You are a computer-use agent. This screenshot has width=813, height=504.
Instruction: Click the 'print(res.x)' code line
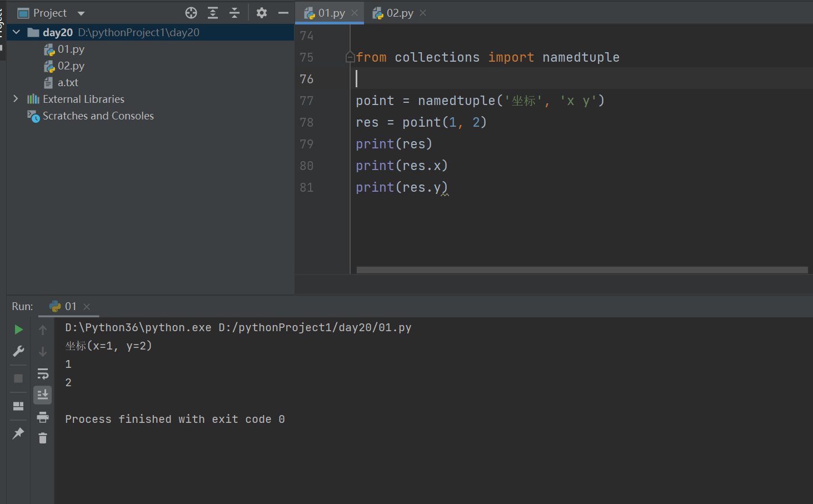tap(402, 166)
